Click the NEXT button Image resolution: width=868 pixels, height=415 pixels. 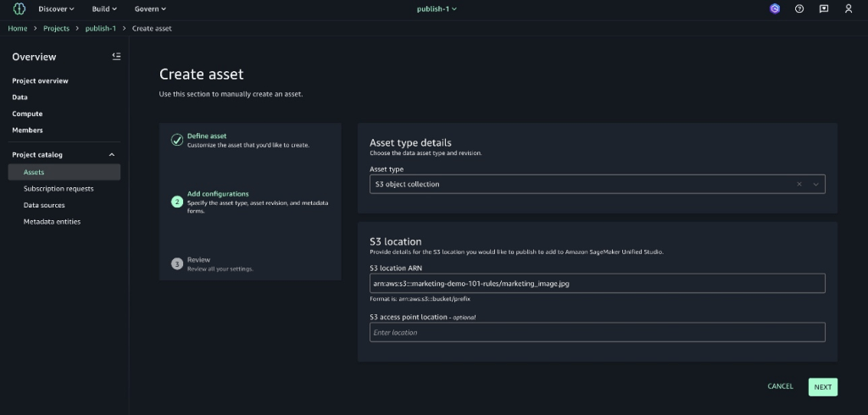point(822,387)
